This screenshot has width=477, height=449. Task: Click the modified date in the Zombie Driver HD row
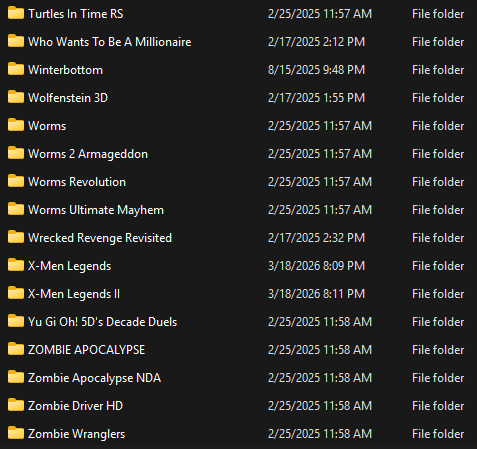click(x=320, y=406)
